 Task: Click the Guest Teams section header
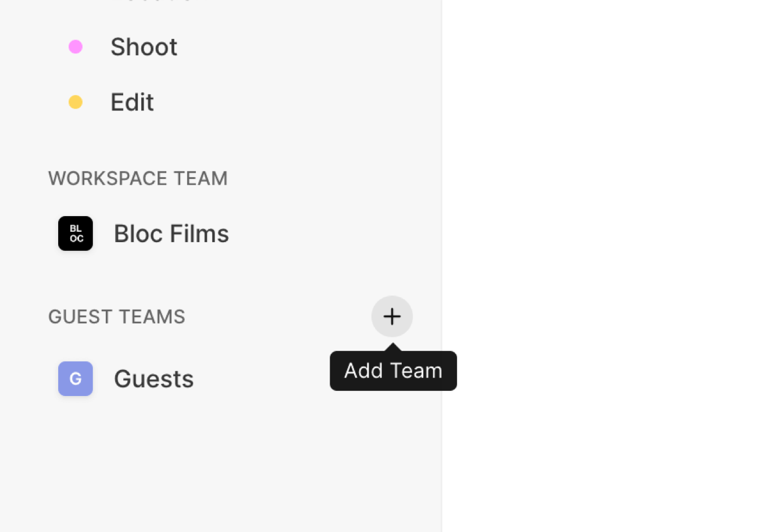(116, 317)
